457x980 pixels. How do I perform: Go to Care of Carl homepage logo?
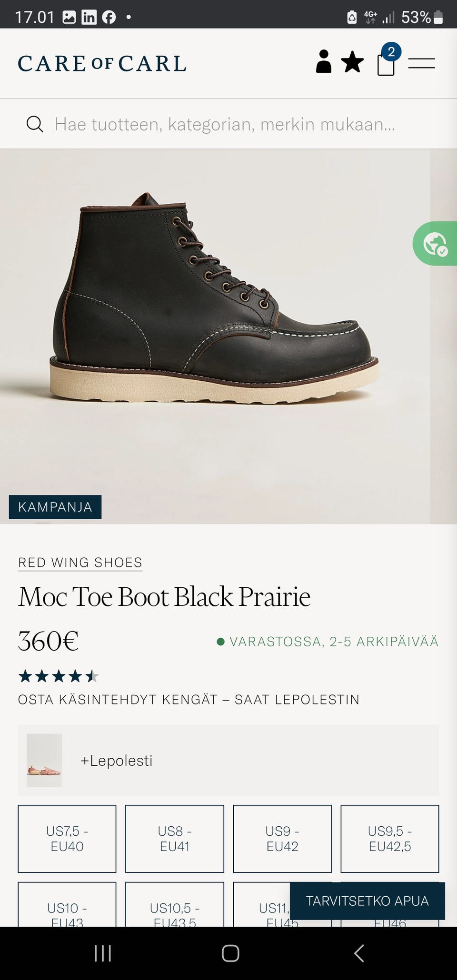coord(102,64)
